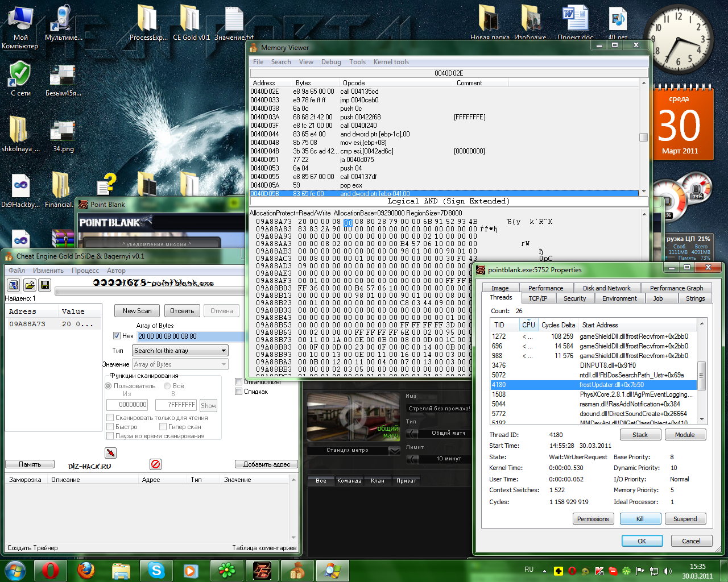Viewport: 728px width, 582px height.
Task: Open Kernel tools menu in Memory Viewer
Action: click(391, 62)
